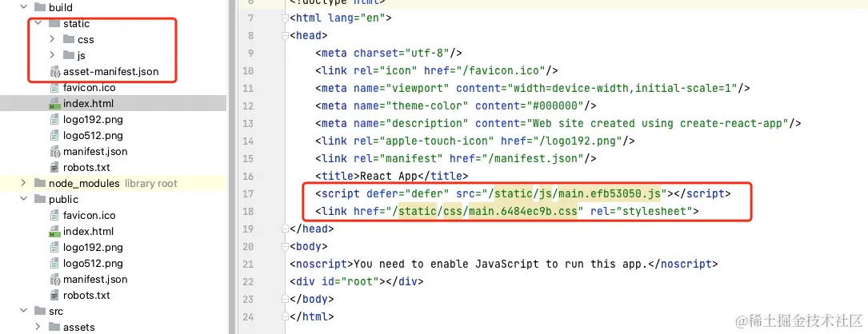This screenshot has height=334, width=868.
Task: Collapse the static folder arrow
Action: click(38, 24)
